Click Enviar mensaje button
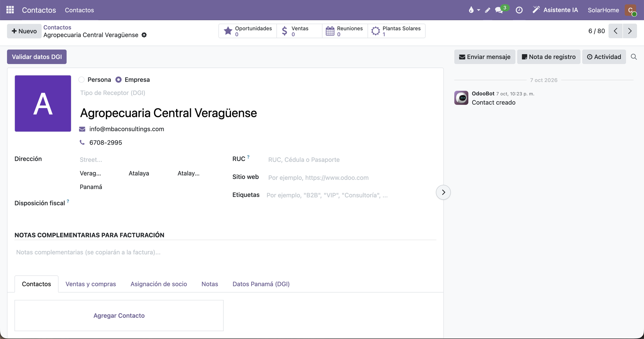 [485, 57]
